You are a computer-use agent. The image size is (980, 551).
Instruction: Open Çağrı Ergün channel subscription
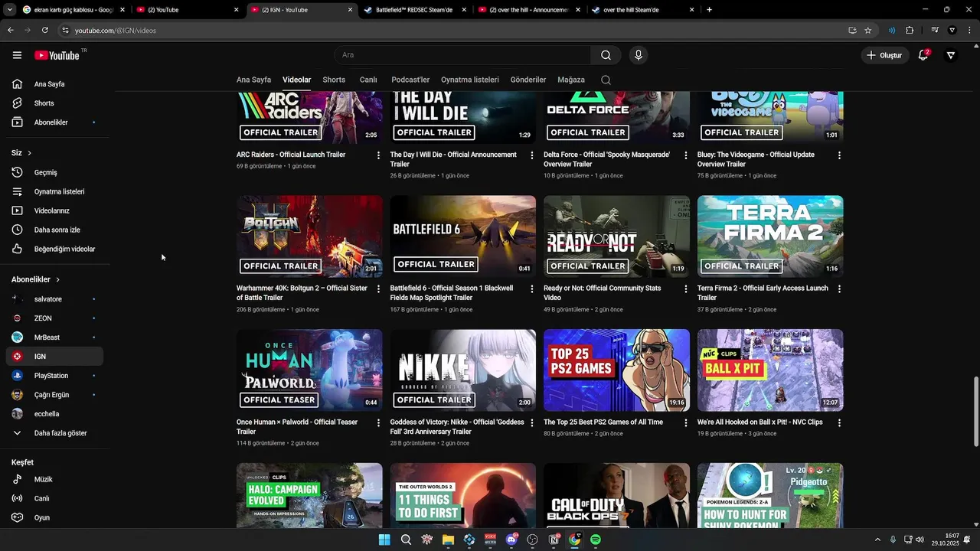(x=54, y=395)
